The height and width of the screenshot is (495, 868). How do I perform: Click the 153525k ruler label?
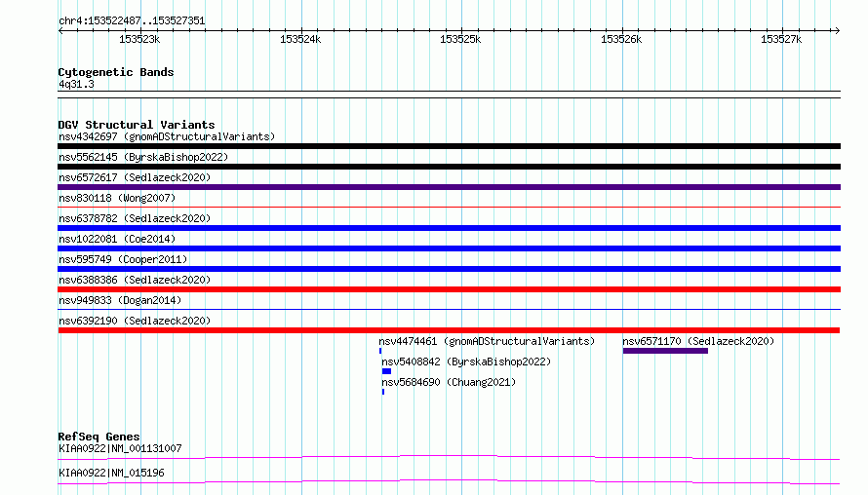[460, 39]
